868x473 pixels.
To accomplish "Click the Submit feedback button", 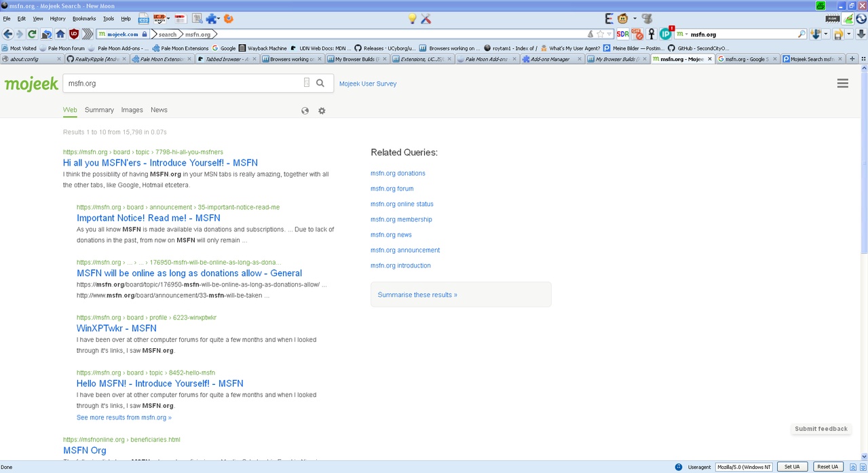I will [x=821, y=429].
